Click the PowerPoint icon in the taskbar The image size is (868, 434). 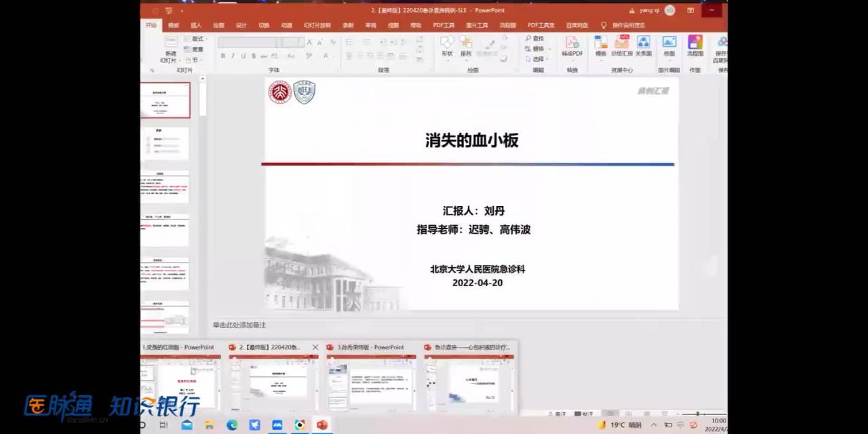tap(322, 425)
